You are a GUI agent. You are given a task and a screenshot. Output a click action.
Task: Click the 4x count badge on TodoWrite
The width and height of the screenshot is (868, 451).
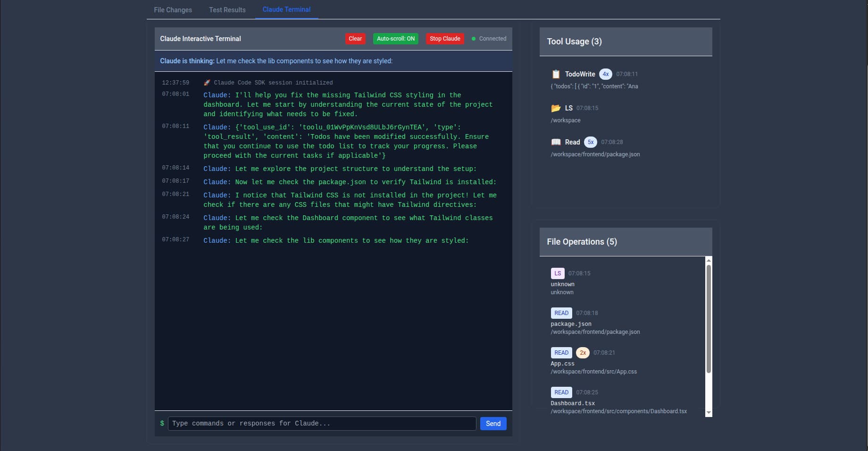[606, 74]
